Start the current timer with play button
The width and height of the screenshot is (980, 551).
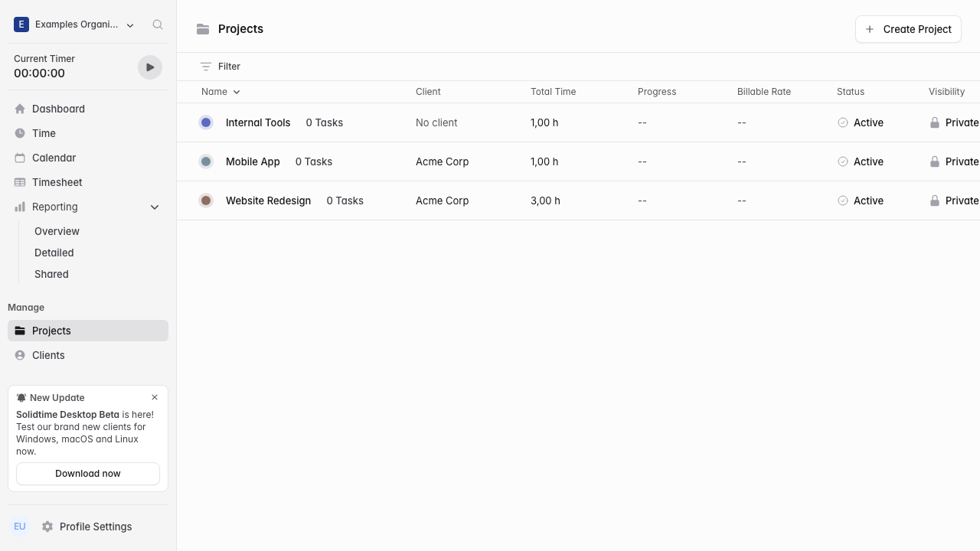coord(150,67)
